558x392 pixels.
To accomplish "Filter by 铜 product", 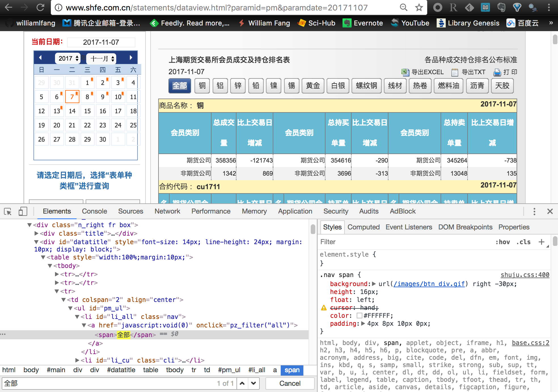I will click(x=202, y=86).
